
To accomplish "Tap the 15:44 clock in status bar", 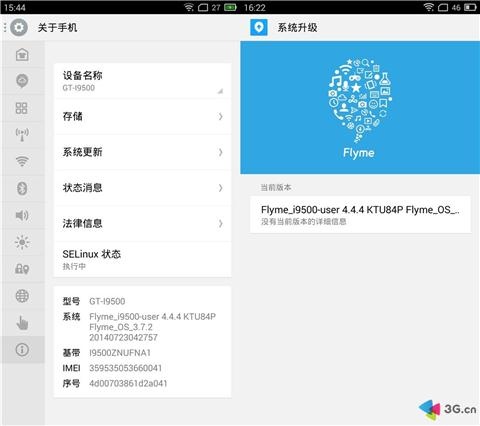I will [15, 7].
